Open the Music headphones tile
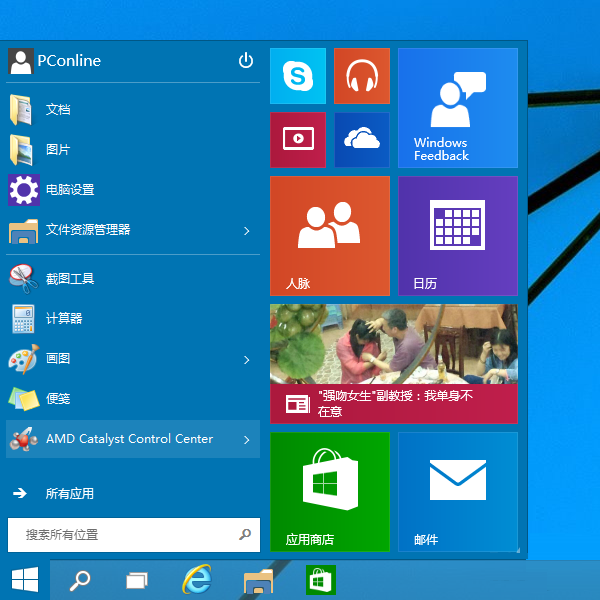Viewport: 600px width, 600px height. tap(362, 76)
